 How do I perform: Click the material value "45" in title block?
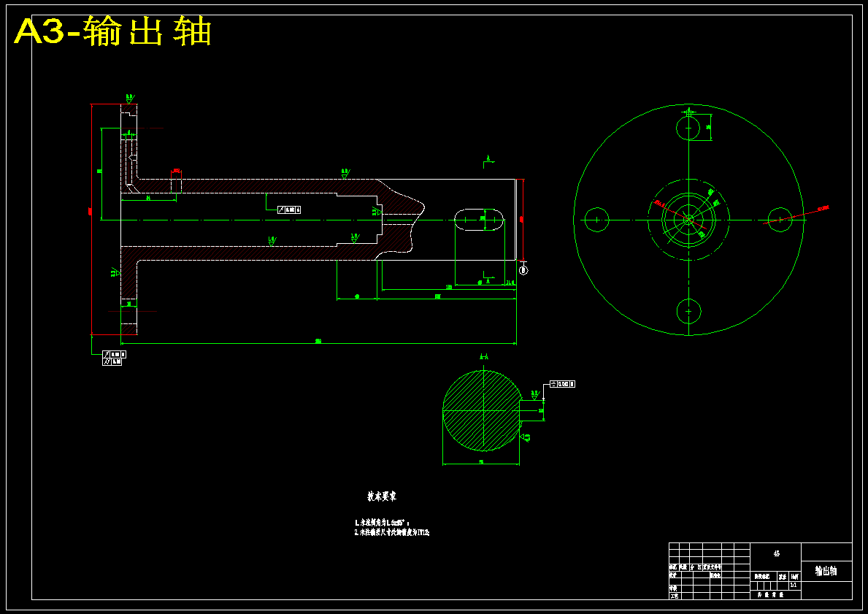coord(776,553)
